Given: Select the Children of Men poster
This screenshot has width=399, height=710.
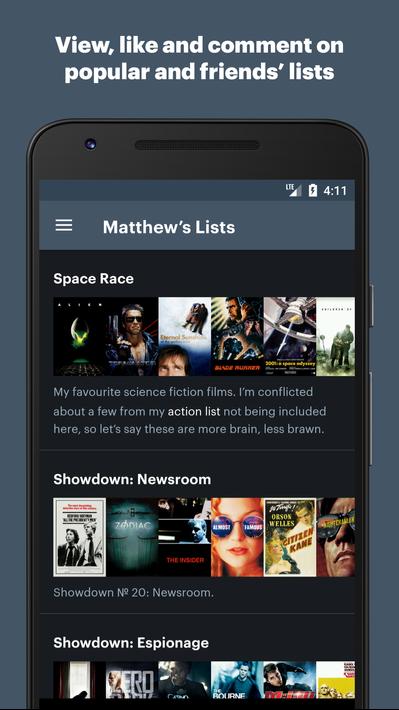Looking at the screenshot, I should click(x=336, y=336).
